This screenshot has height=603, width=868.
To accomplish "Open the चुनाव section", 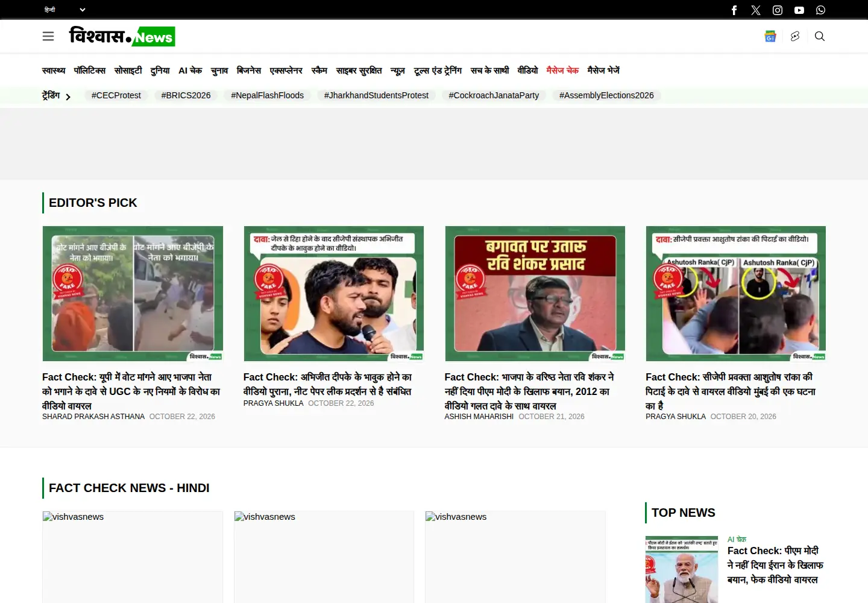I will [x=219, y=71].
